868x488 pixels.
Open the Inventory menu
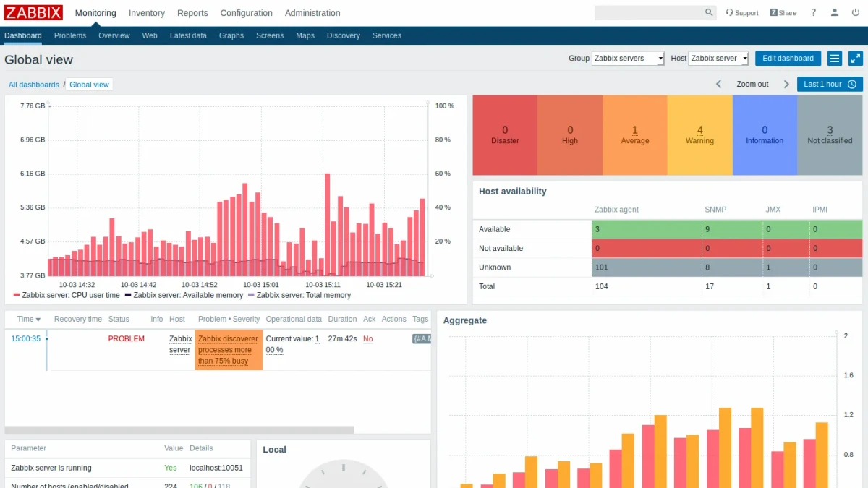click(147, 13)
